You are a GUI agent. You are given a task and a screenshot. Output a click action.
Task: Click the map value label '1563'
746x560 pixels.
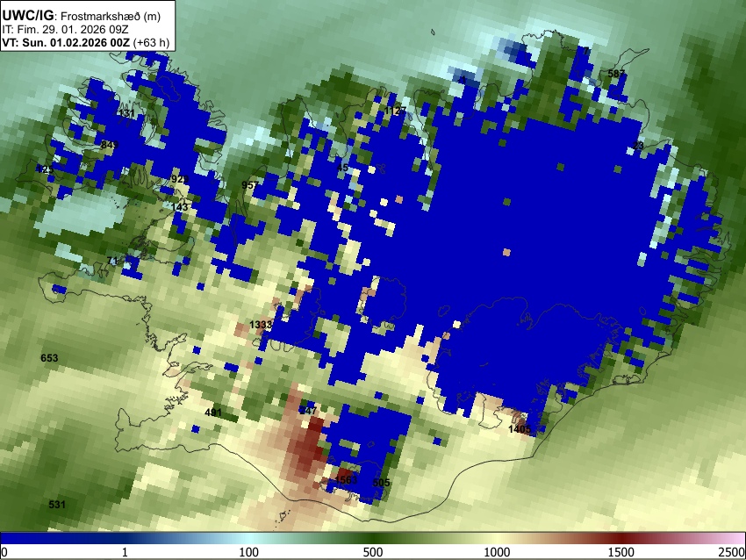tap(346, 479)
